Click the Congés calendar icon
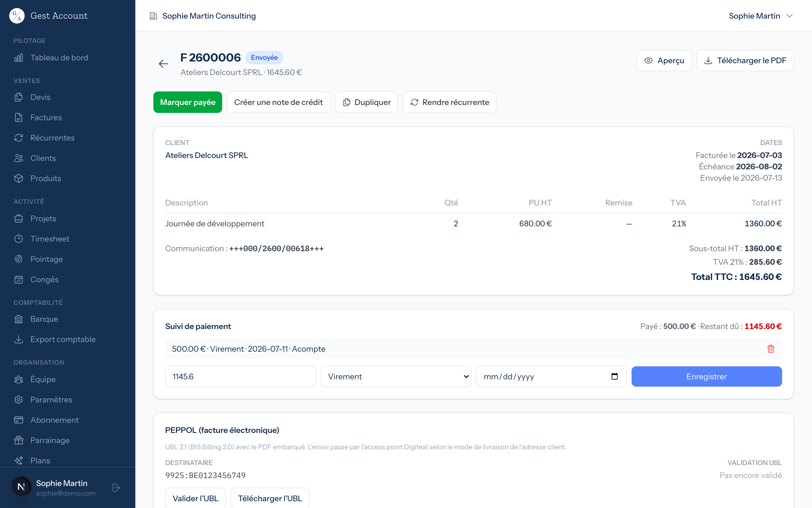This screenshot has height=508, width=812. (19, 279)
